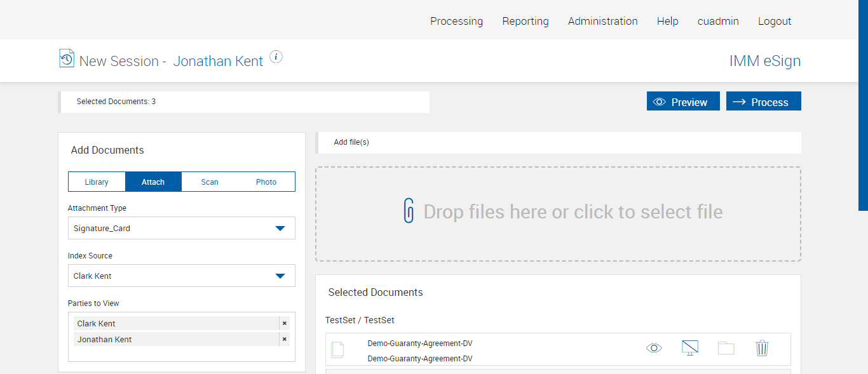The width and height of the screenshot is (868, 374).
Task: Click the folder icon on the document row
Action: click(726, 348)
